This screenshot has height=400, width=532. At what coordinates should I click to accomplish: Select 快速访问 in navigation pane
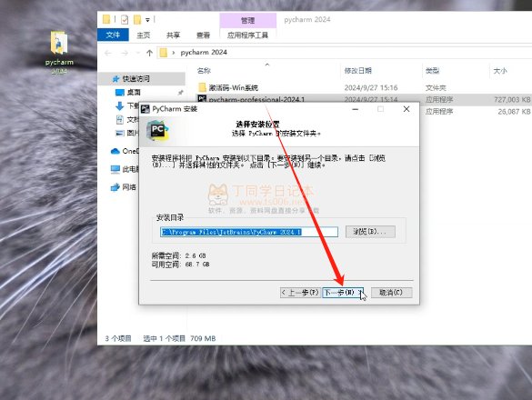tap(136, 79)
